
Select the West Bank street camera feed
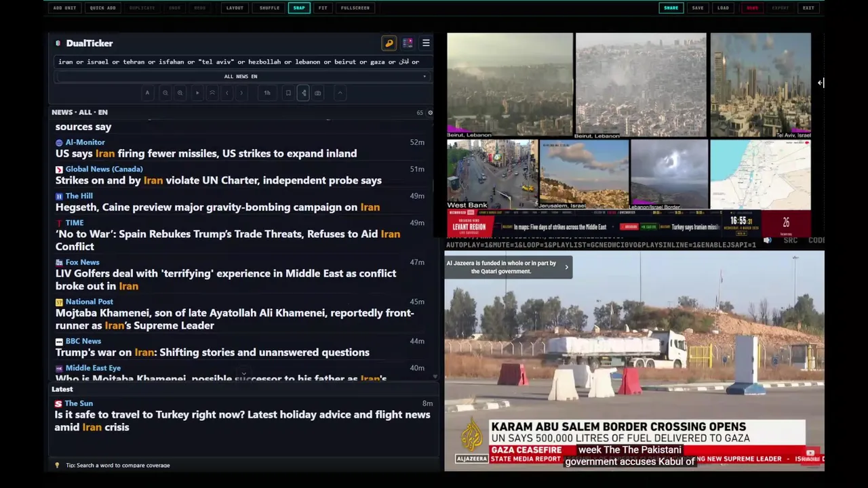(x=492, y=174)
